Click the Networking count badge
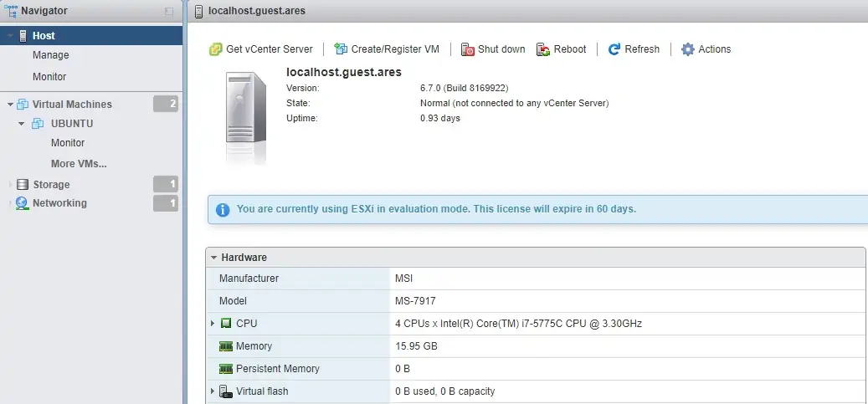868x404 pixels. pos(166,203)
